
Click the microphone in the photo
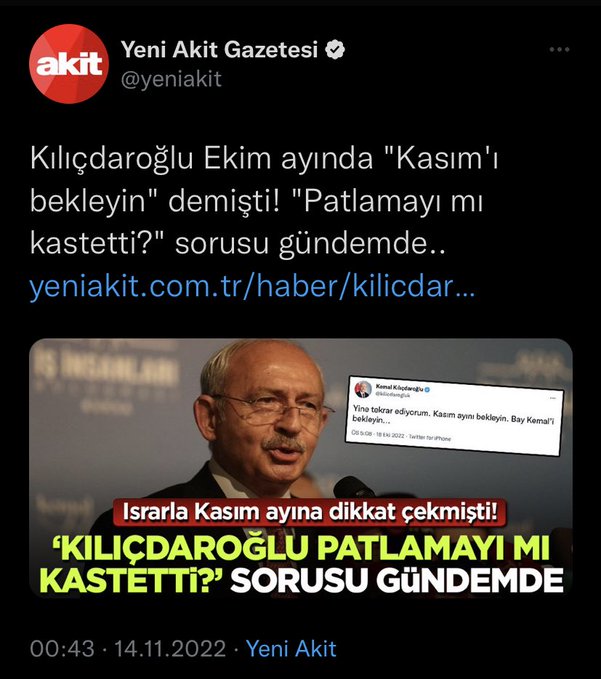(353, 488)
